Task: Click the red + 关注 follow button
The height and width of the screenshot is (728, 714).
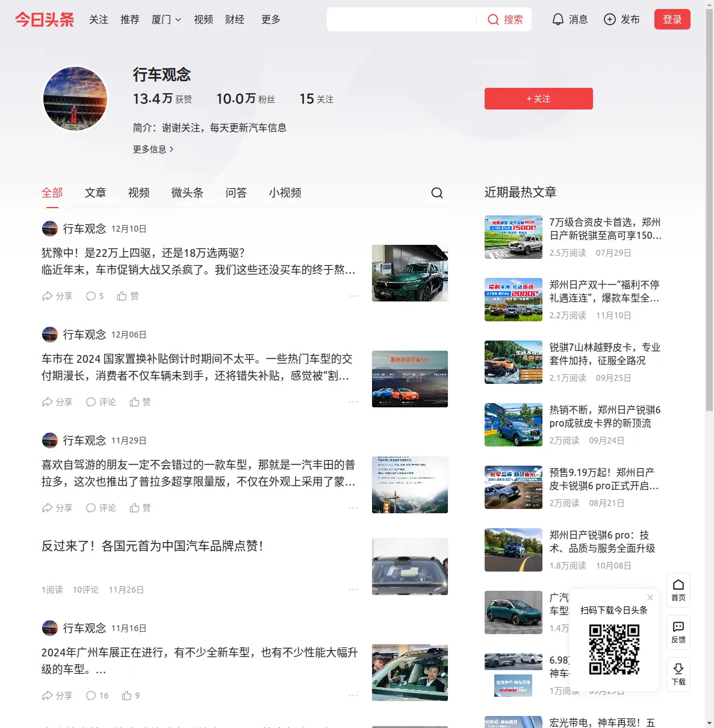Action: (539, 99)
